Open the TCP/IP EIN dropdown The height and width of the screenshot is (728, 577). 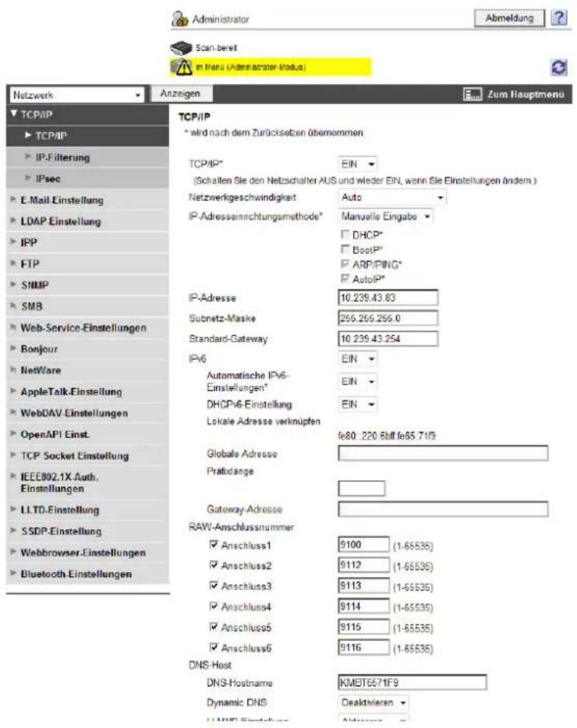(x=357, y=164)
